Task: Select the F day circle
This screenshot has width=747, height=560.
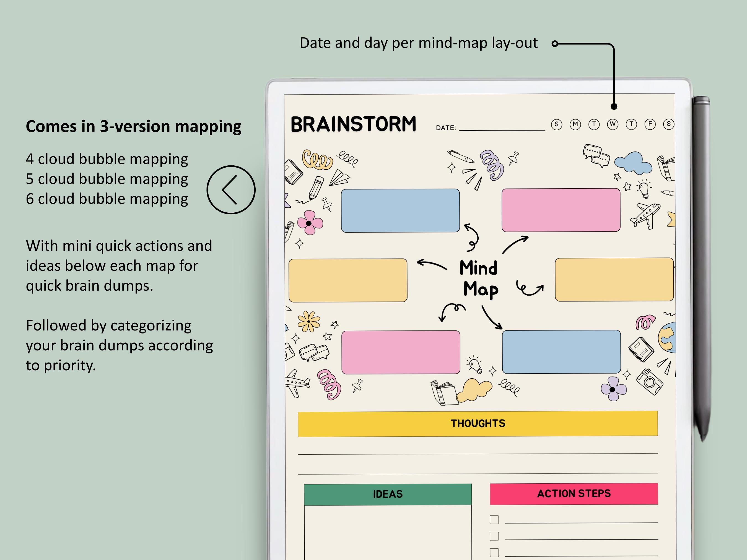Action: pos(650,124)
